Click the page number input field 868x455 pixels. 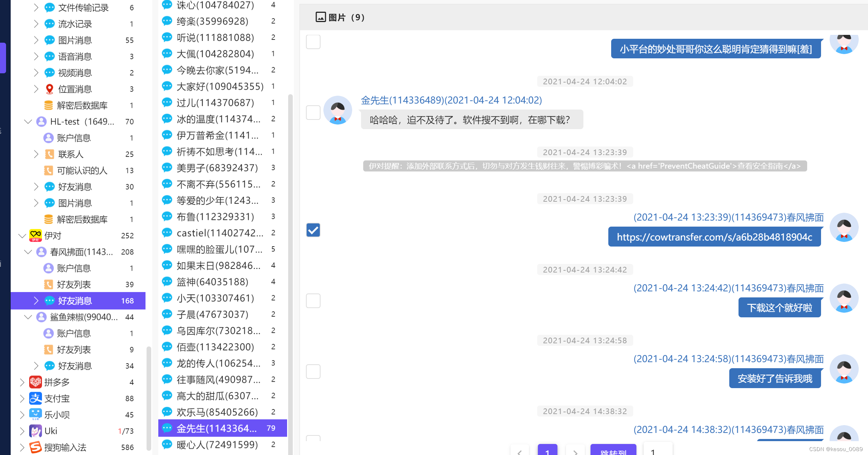coord(657,450)
